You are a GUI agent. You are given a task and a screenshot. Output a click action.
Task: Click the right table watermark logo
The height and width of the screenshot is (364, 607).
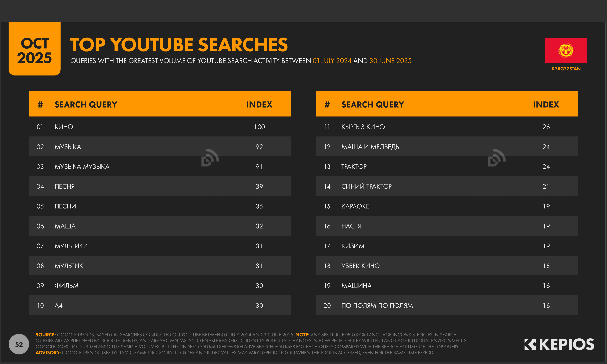pyautogui.click(x=497, y=158)
